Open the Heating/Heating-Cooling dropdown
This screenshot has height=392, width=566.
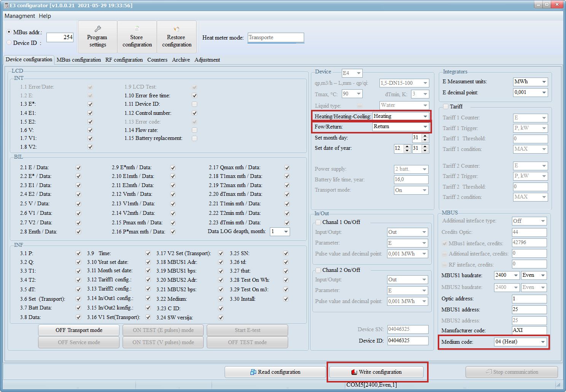click(425, 116)
